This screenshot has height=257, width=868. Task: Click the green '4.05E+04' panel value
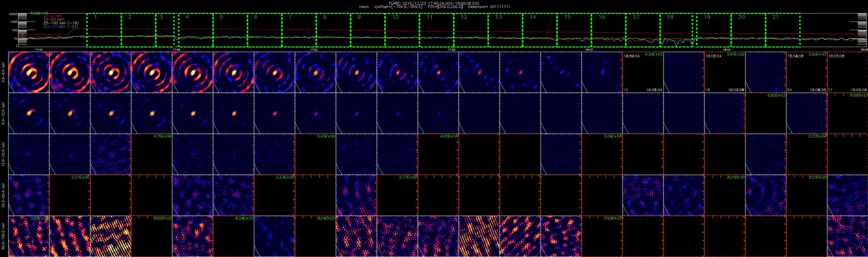pyautogui.click(x=449, y=136)
